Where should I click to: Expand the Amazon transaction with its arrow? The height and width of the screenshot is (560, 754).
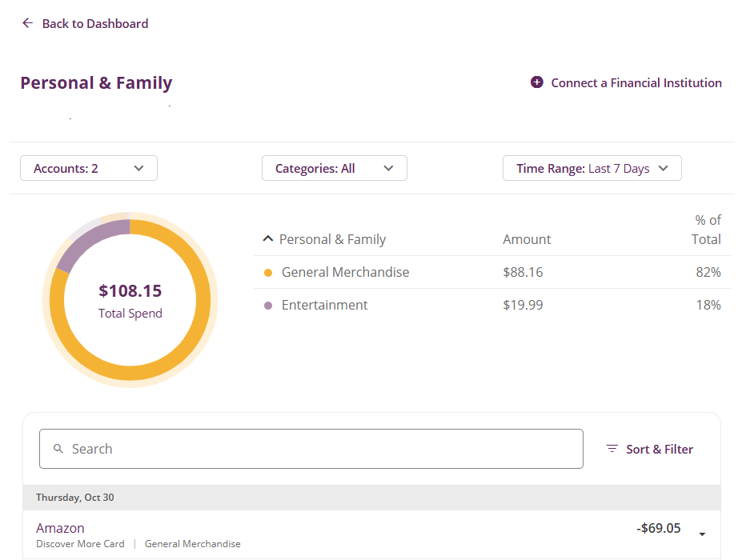click(702, 533)
